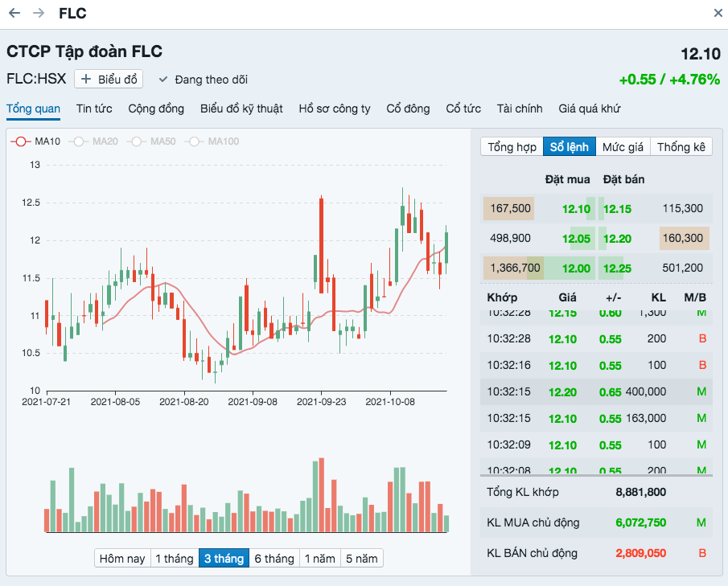Screen dimensions: 728x586
Task: Set chart range to 5 năm
Action: [362, 558]
